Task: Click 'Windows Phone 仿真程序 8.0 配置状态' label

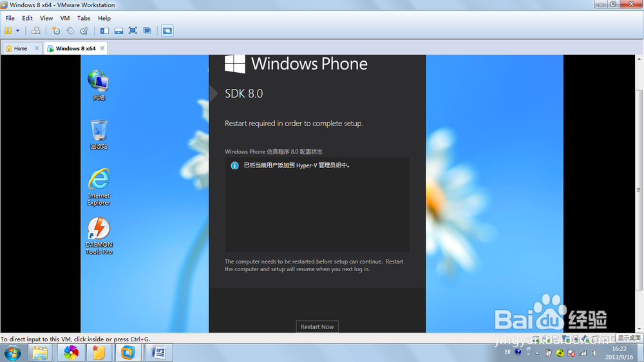Action: (274, 151)
